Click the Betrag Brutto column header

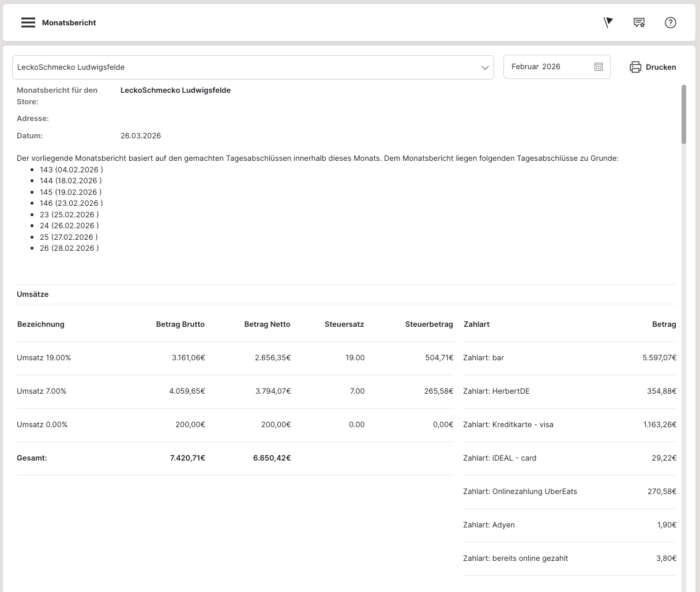[x=180, y=324]
